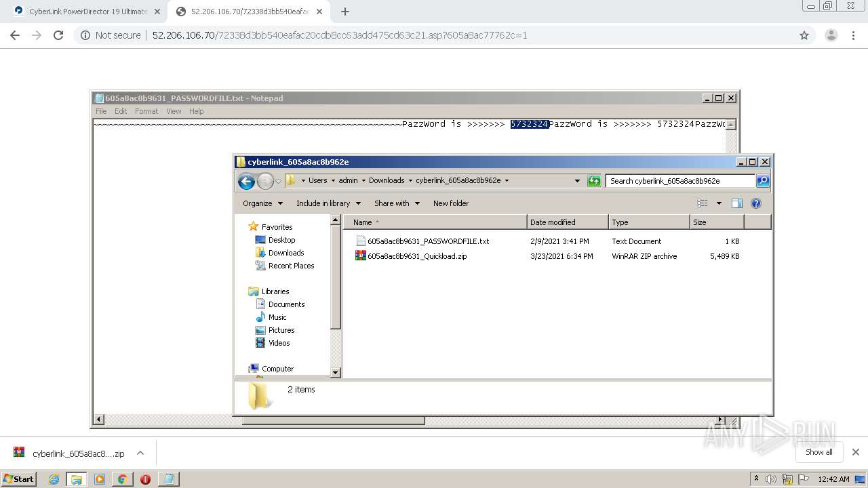
Task: Open Explorer Help question mark icon
Action: pyautogui.click(x=756, y=203)
